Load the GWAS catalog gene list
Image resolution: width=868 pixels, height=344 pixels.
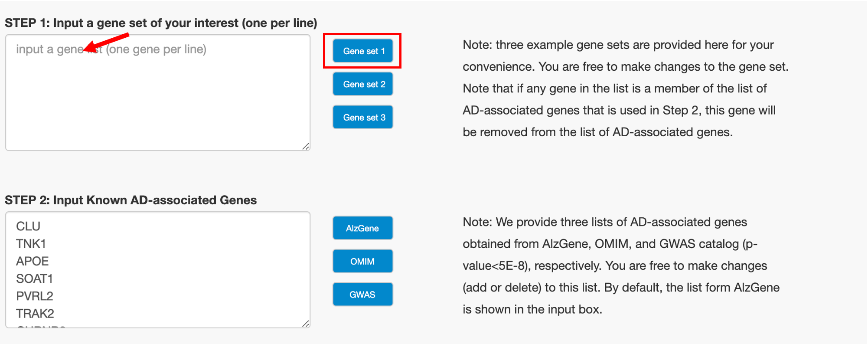tap(363, 295)
